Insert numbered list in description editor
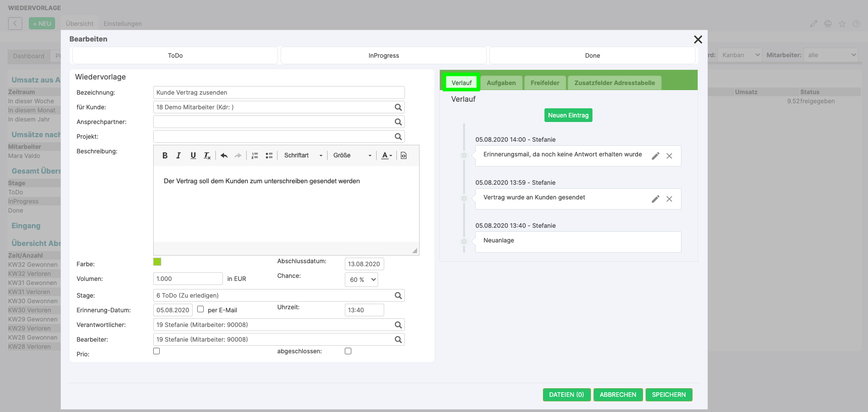868x412 pixels. 255,155
